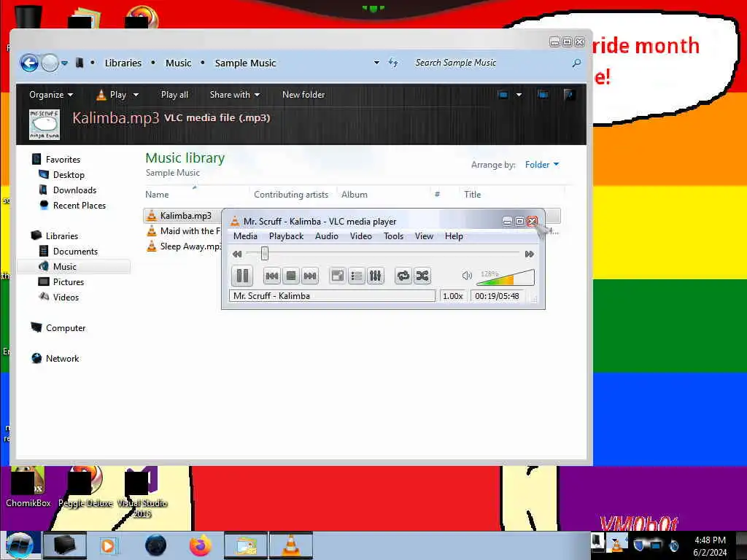Click the change view icon
Screen dimensions: 747x560
click(503, 94)
